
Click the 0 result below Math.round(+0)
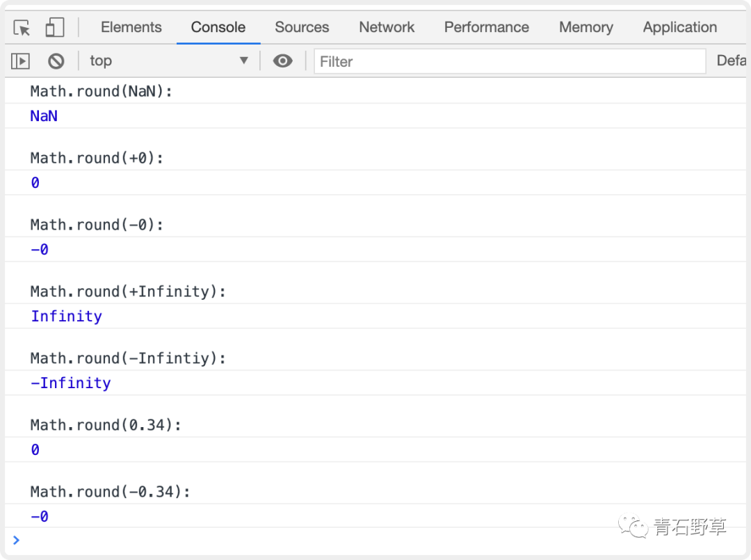(35, 182)
